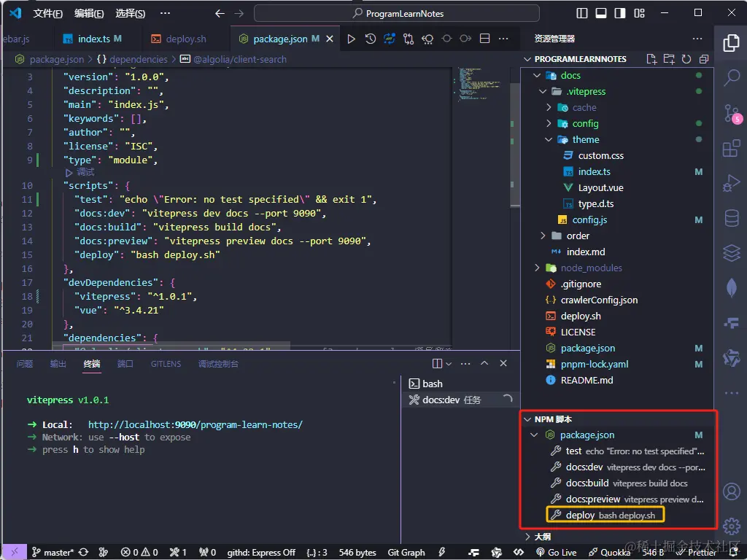Click the master branch in status bar
747x560 pixels.
pos(53,553)
